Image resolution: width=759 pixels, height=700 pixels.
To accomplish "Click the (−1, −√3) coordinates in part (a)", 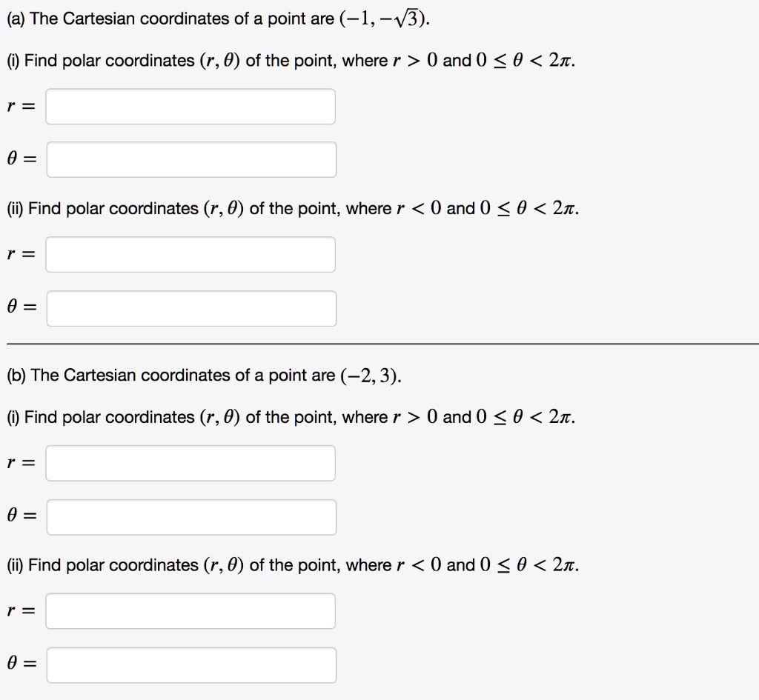I will (x=384, y=19).
